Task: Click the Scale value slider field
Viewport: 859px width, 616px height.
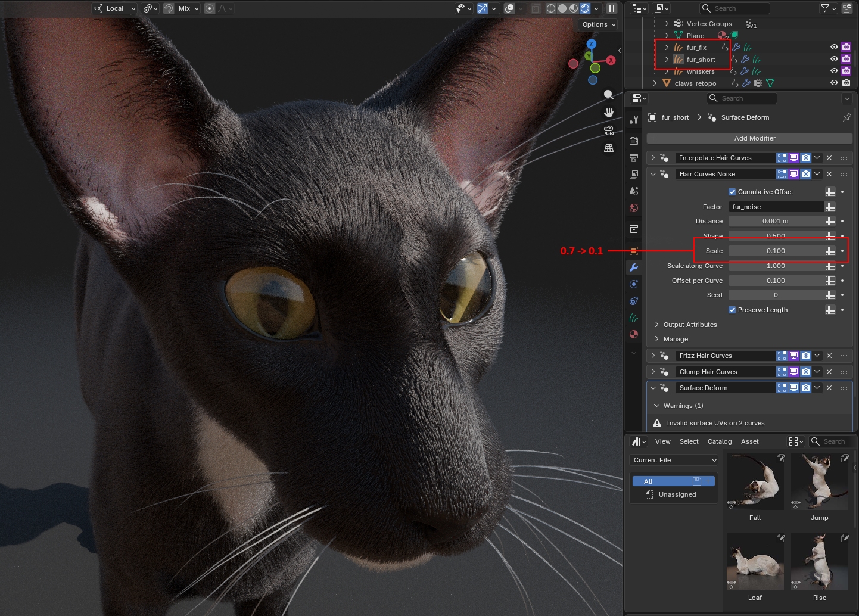Action: [775, 251]
